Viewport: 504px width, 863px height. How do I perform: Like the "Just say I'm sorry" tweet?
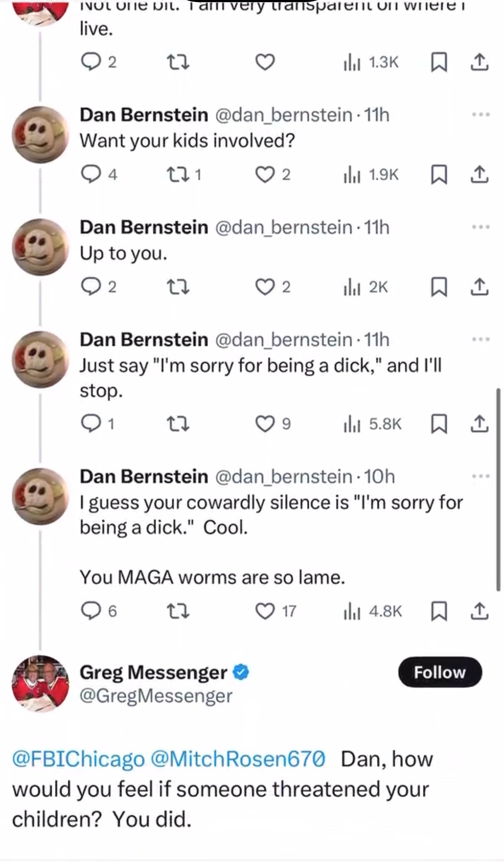[x=265, y=424]
